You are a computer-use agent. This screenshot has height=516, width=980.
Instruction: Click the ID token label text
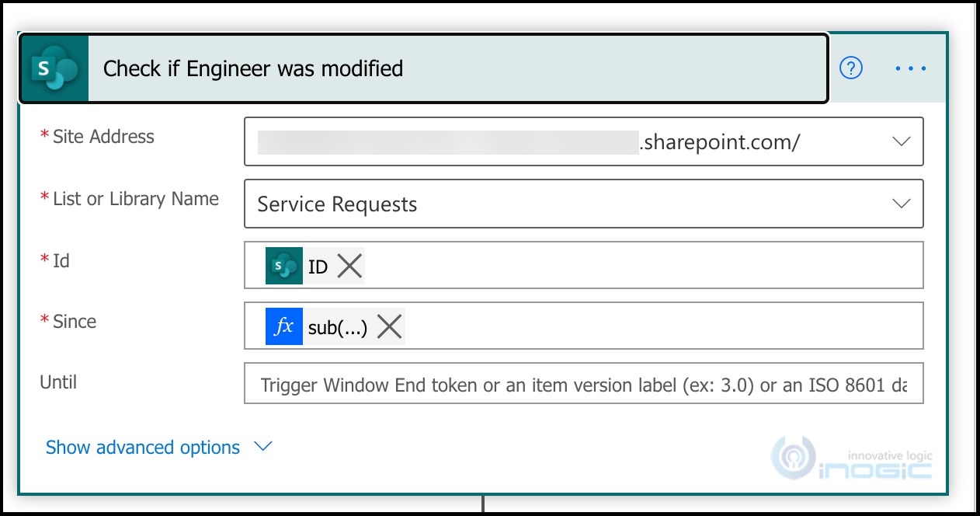(x=317, y=265)
